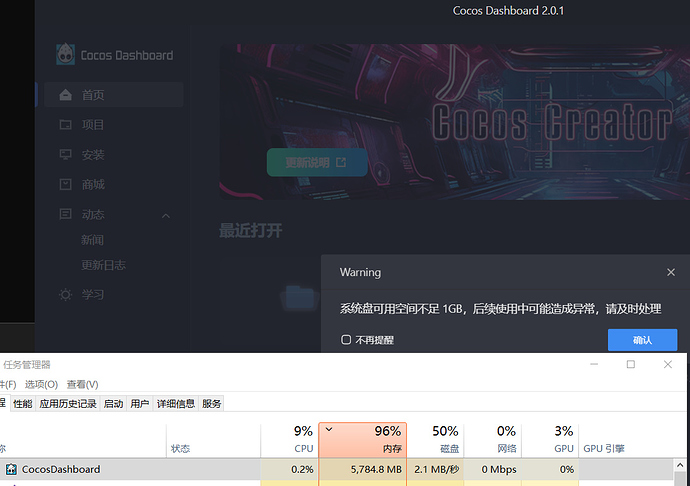
Task: Click the warning message about 系统盘可用空间不足
Action: (x=500, y=309)
